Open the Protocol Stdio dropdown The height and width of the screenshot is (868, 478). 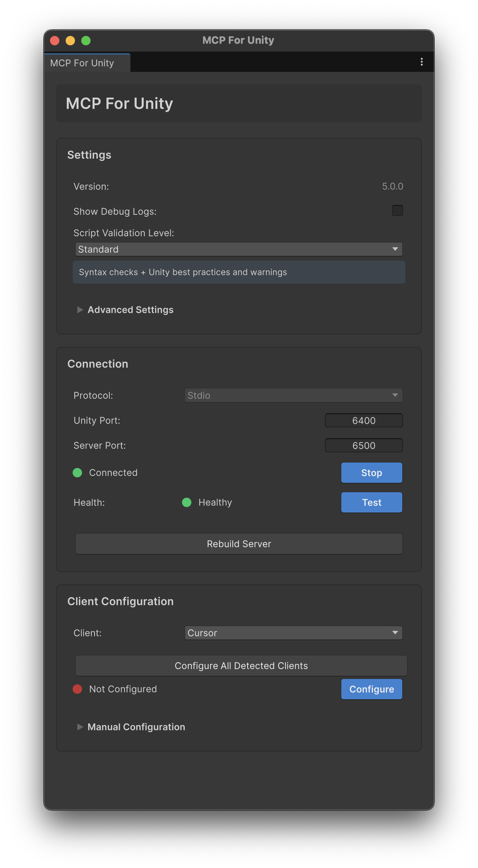293,395
